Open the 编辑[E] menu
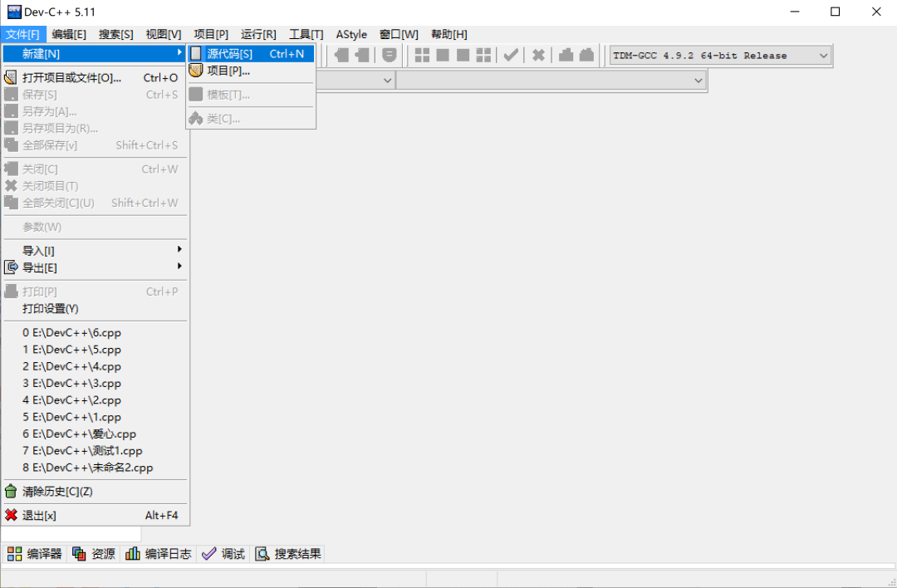897x588 pixels. (x=69, y=34)
